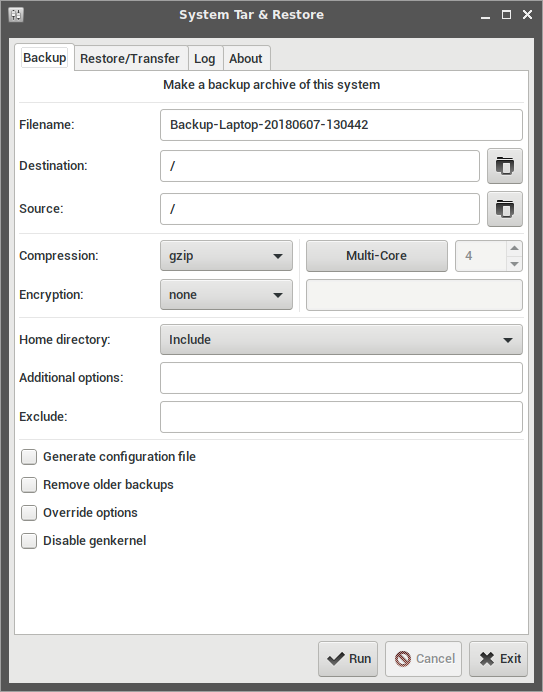The image size is (543, 692).
Task: Click the app icon in the title bar
Action: pyautogui.click(x=16, y=15)
